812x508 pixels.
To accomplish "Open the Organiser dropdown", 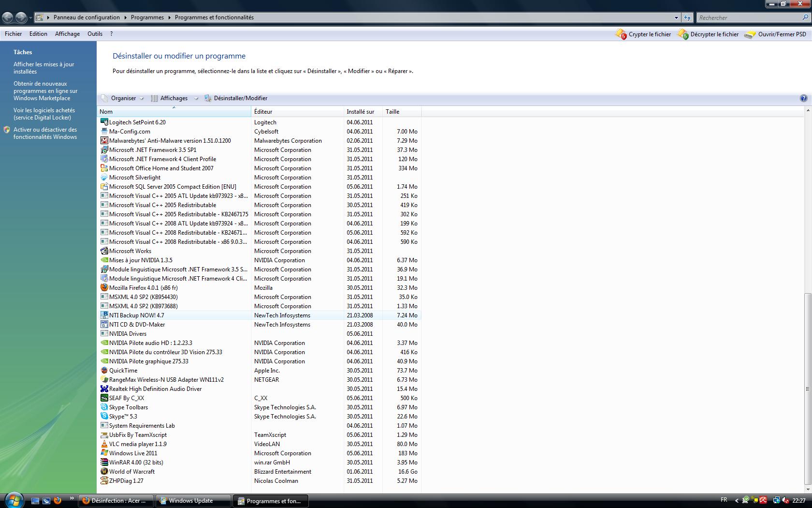I will 122,98.
